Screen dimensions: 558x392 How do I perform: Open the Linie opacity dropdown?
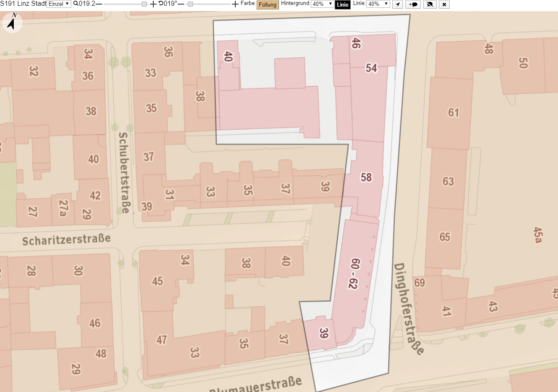(378, 4)
